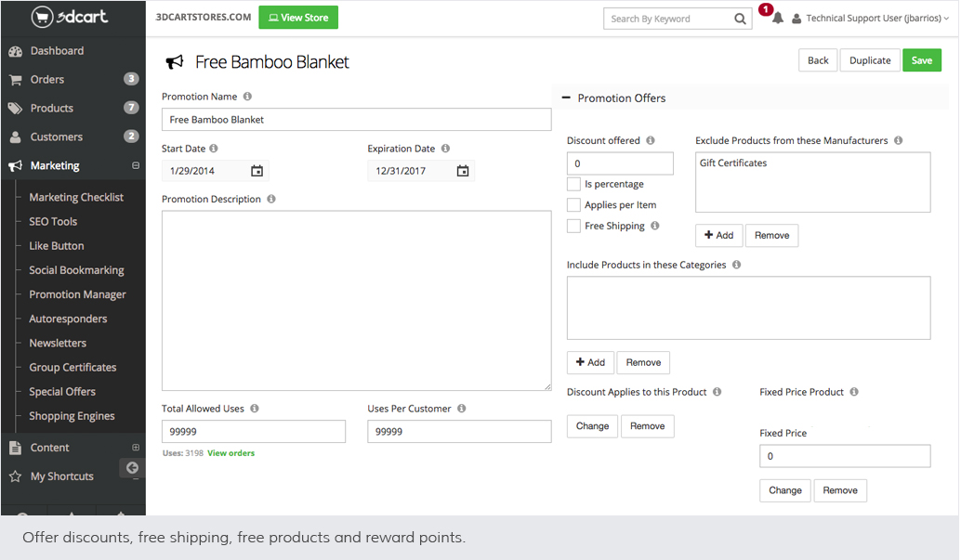Image resolution: width=961 pixels, height=560 pixels.
Task: Follow the View orders link
Action: click(x=230, y=453)
